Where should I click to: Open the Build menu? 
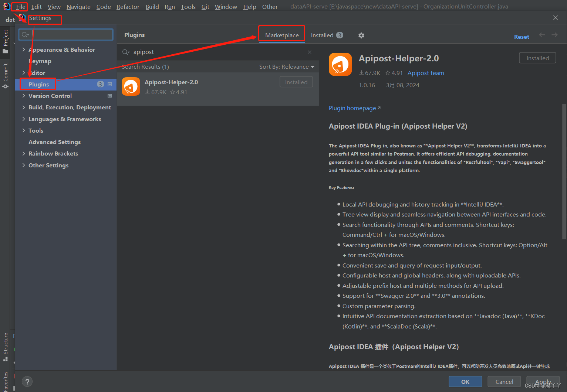click(x=152, y=7)
